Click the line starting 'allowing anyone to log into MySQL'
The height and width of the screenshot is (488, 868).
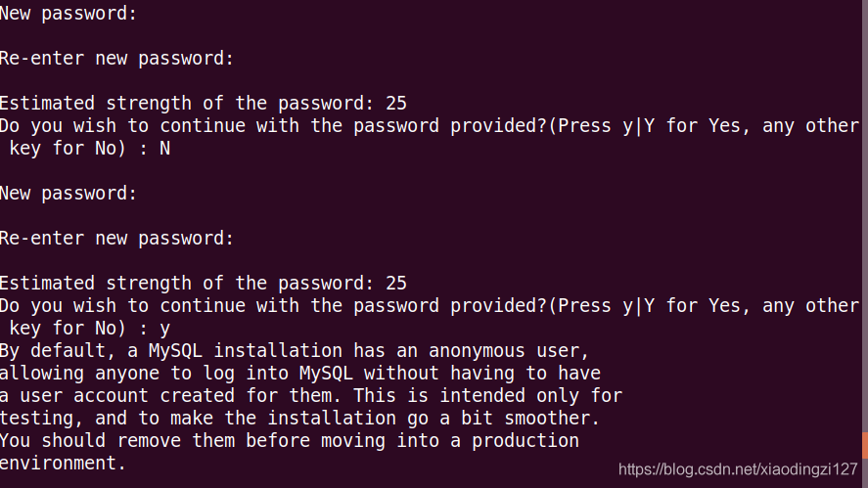[x=300, y=374]
